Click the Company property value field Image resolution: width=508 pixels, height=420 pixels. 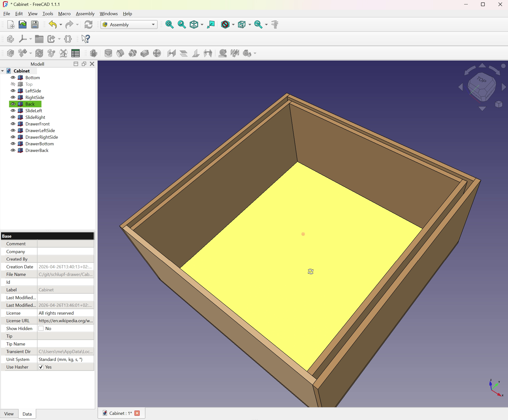click(x=65, y=251)
